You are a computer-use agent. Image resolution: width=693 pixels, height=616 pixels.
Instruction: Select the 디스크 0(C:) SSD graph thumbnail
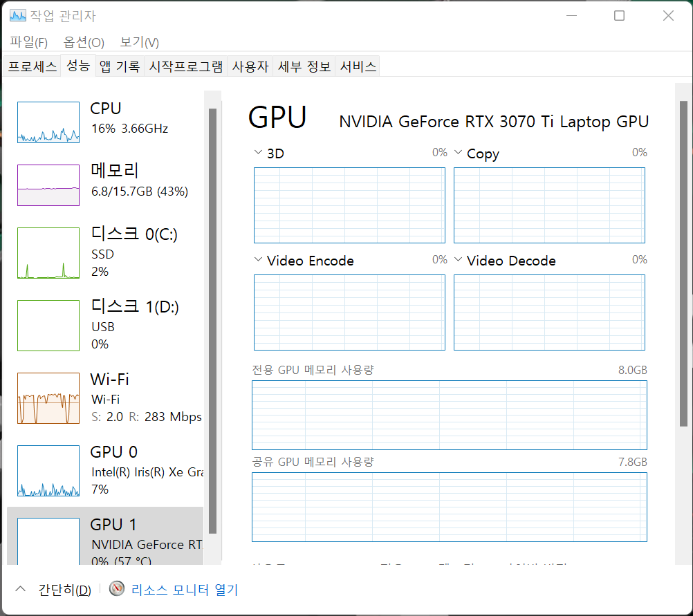48,252
